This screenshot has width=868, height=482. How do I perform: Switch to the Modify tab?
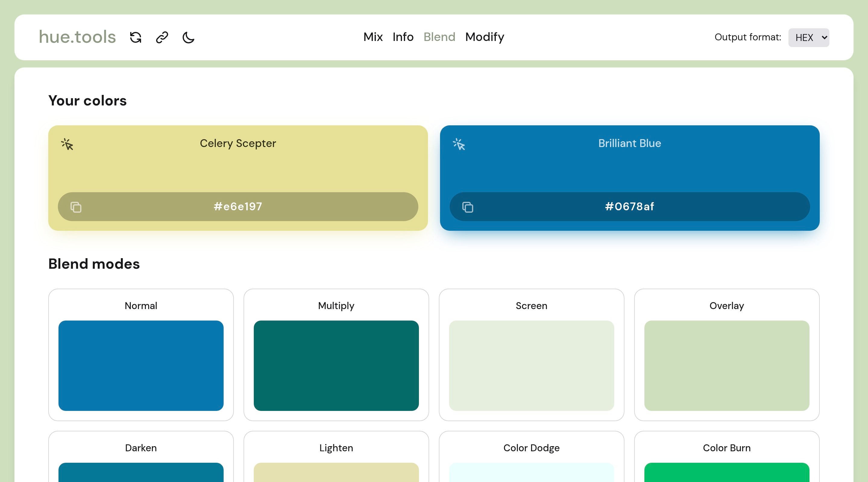pos(484,37)
